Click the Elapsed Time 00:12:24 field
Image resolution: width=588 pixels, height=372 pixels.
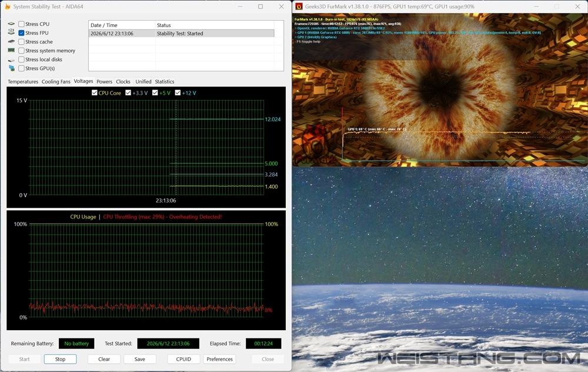point(263,344)
